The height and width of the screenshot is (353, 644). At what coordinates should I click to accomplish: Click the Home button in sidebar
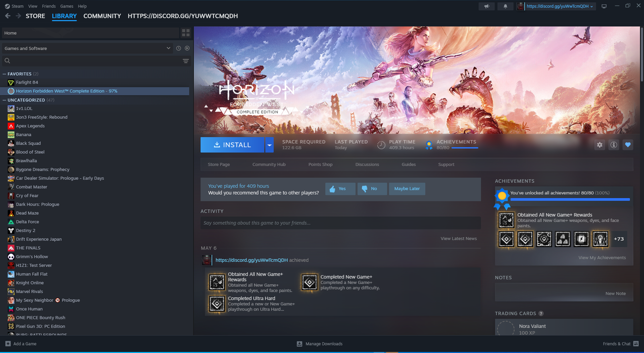91,33
